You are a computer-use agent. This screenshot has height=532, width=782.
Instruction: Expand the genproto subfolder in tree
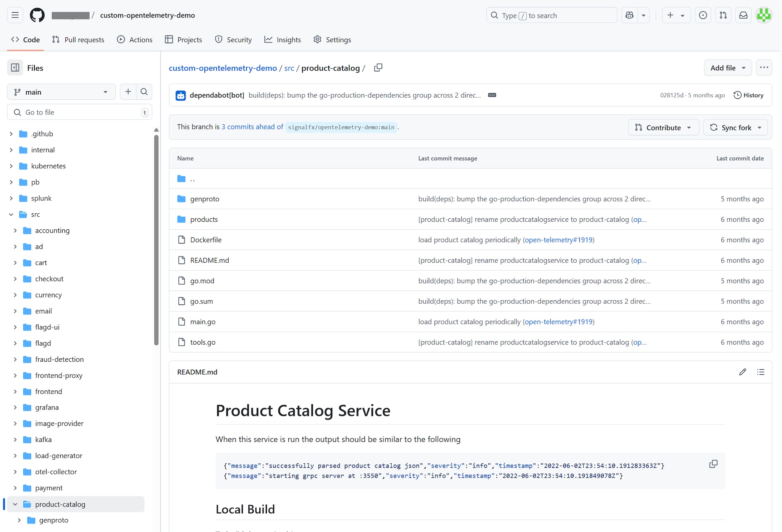point(19,521)
